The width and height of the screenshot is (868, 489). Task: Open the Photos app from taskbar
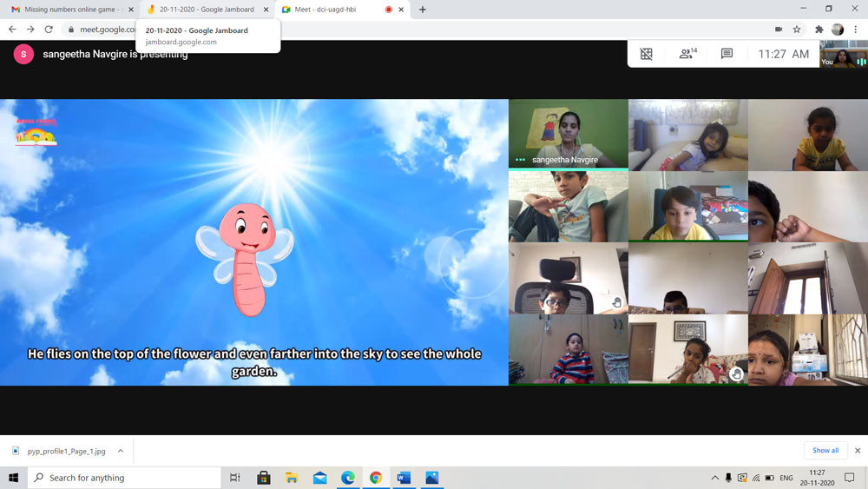[x=431, y=478]
